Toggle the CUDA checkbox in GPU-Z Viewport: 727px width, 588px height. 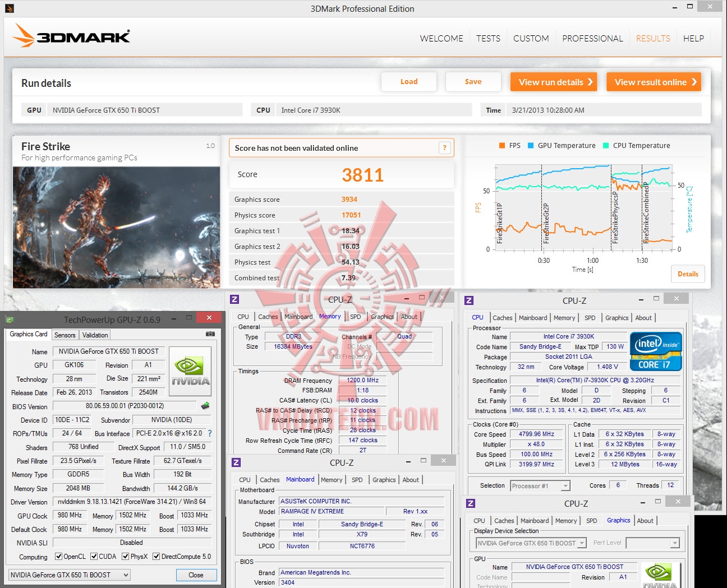(x=93, y=557)
